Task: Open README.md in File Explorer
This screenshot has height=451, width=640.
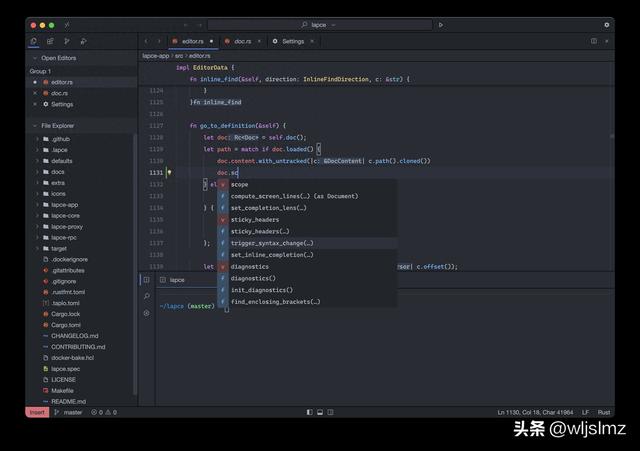Action: (x=69, y=401)
